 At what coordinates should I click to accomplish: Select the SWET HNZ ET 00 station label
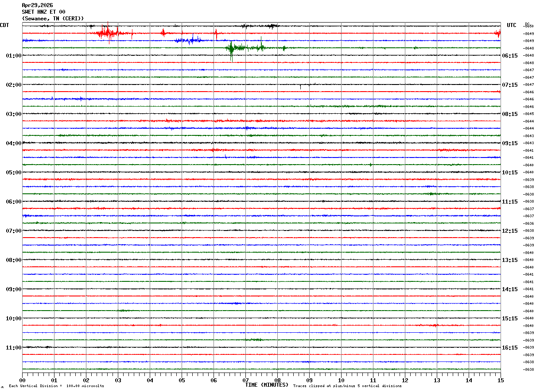click(x=43, y=12)
